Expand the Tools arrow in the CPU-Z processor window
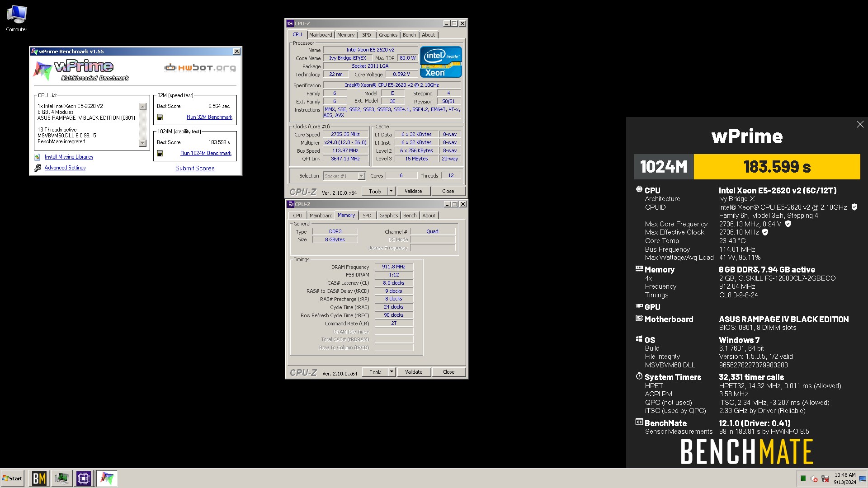 click(x=392, y=191)
